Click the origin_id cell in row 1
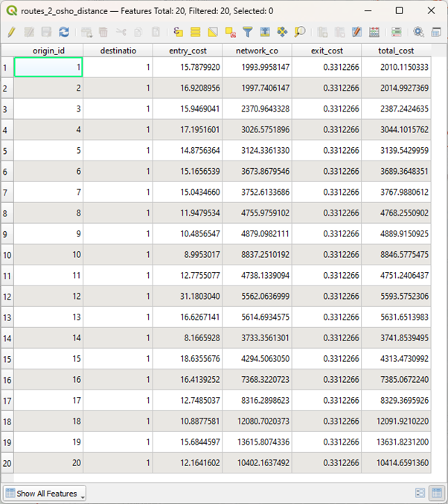The image size is (448, 504). coord(48,68)
